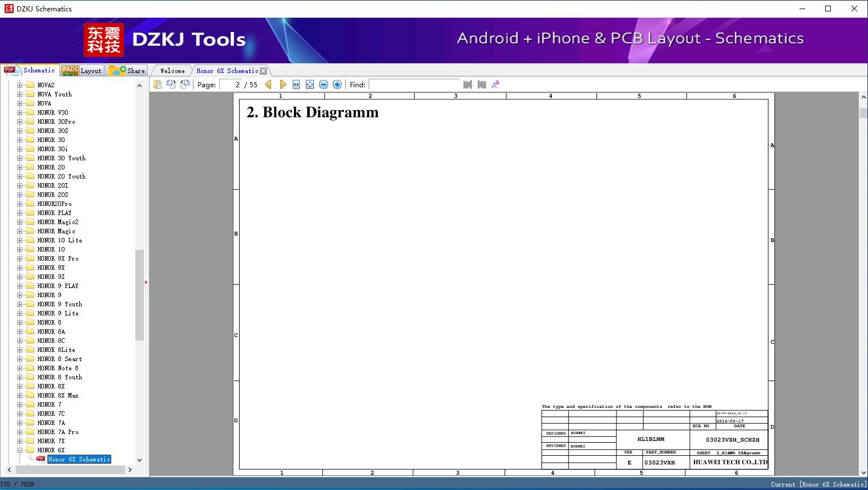
Task: Click the HONOR Magic folder icon
Action: 30,231
